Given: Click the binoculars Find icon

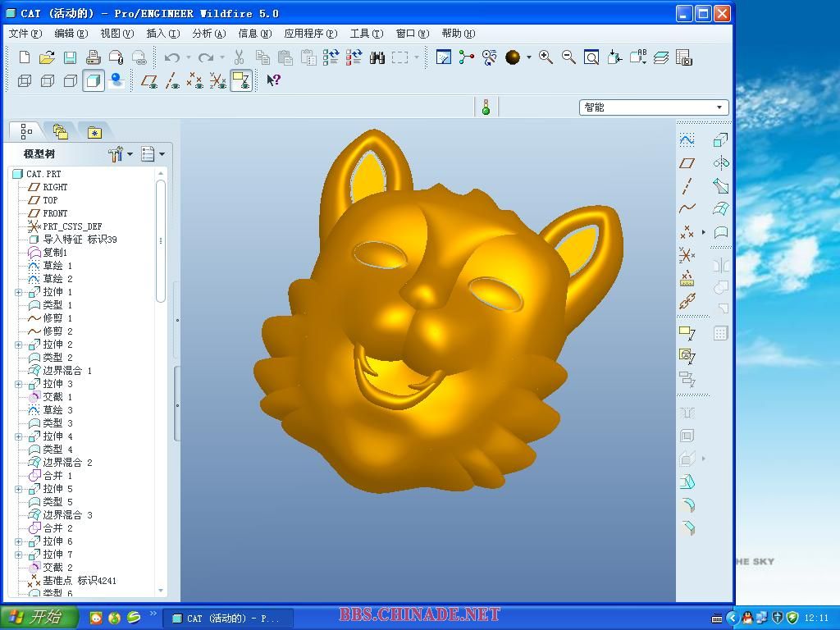Looking at the screenshot, I should [377, 57].
